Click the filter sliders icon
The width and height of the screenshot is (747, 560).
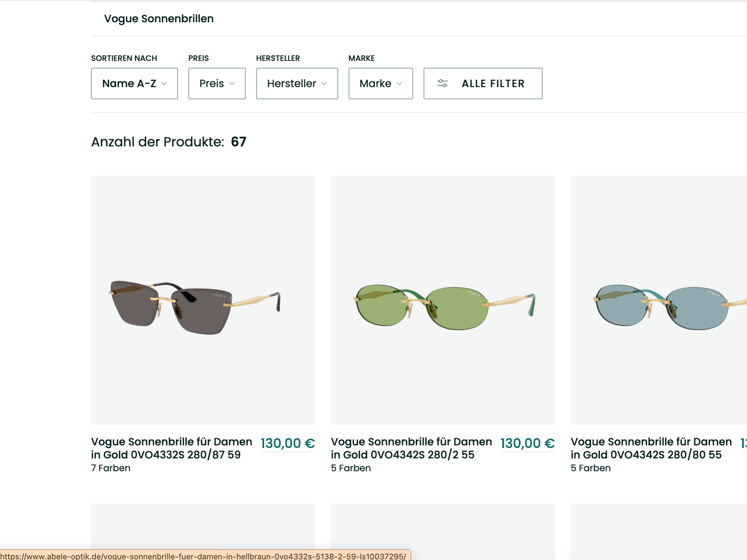coord(442,83)
